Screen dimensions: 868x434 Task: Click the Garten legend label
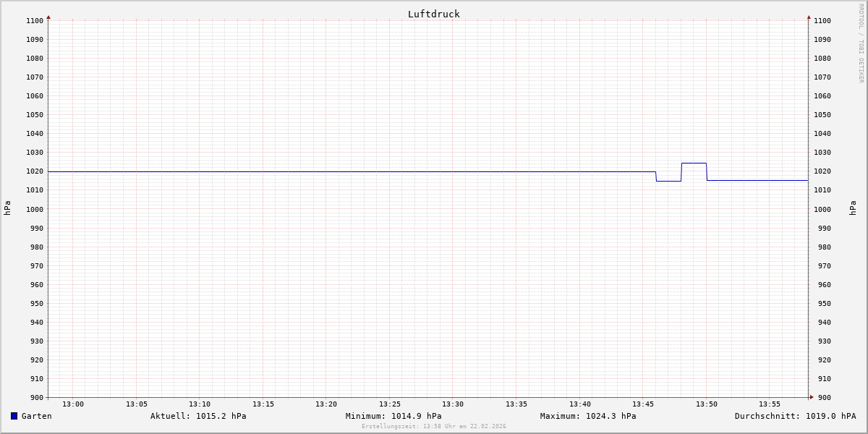(x=36, y=416)
